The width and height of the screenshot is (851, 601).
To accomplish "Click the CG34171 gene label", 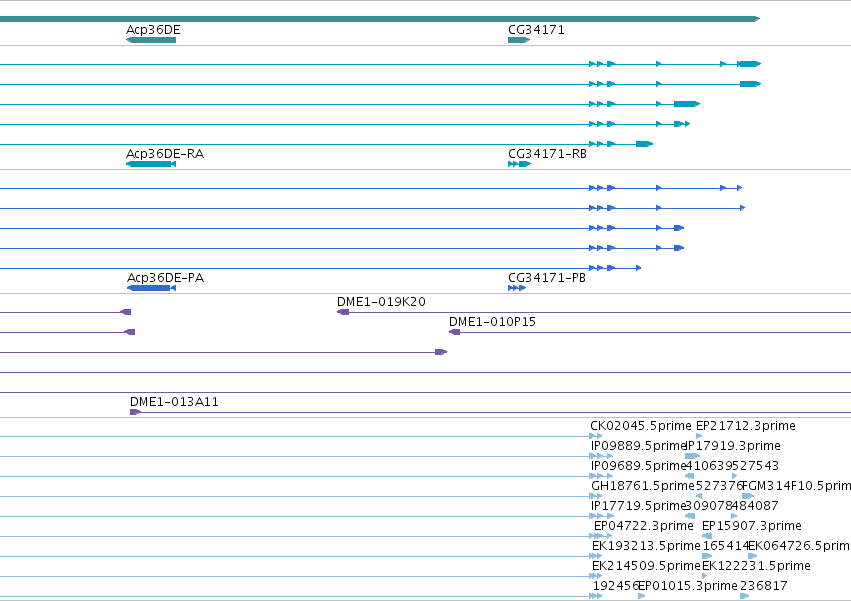I will [x=536, y=30].
